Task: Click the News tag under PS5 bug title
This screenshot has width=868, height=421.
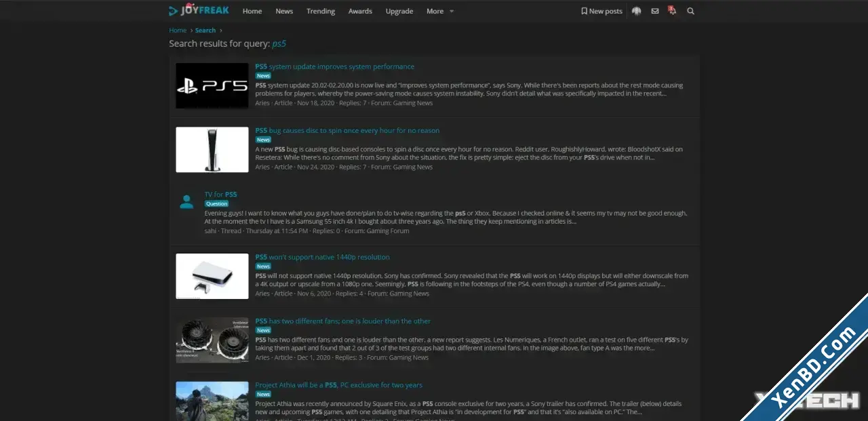Action: coord(263,140)
